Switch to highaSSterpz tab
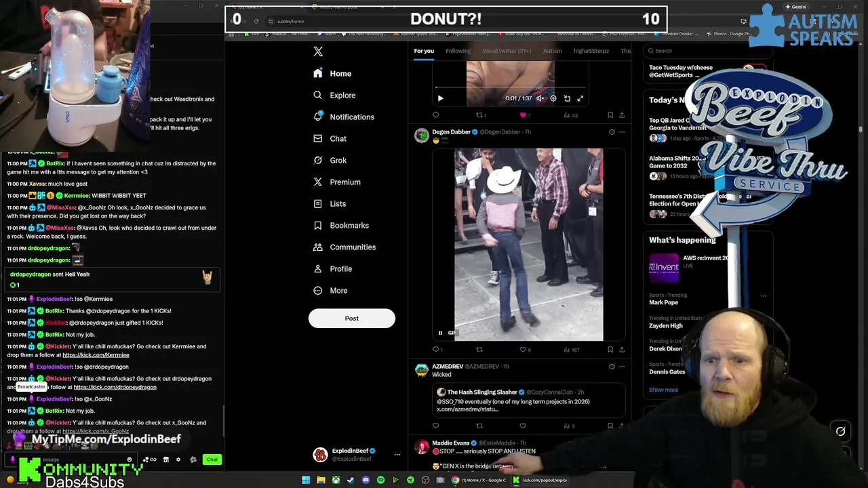 [x=591, y=51]
